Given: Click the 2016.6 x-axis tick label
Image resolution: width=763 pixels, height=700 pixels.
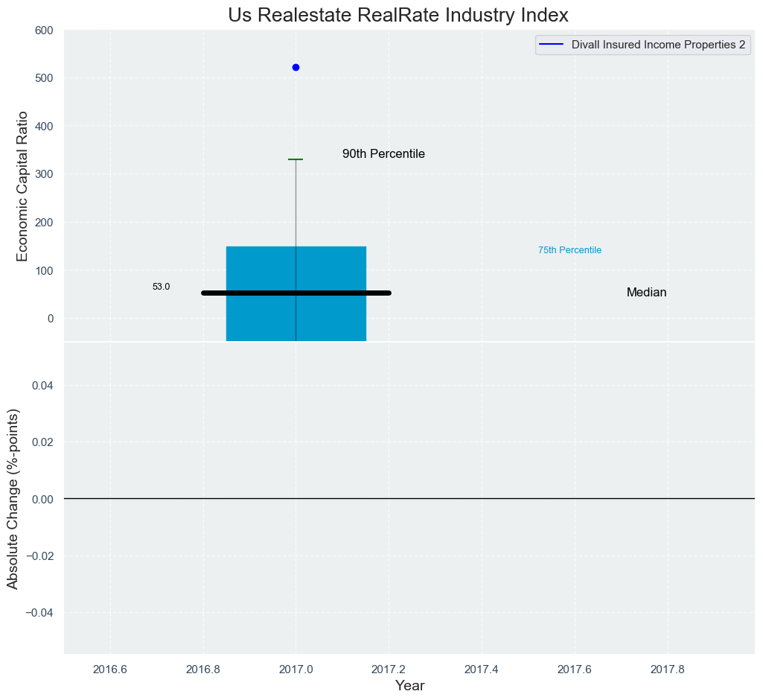Looking at the screenshot, I should (110, 669).
